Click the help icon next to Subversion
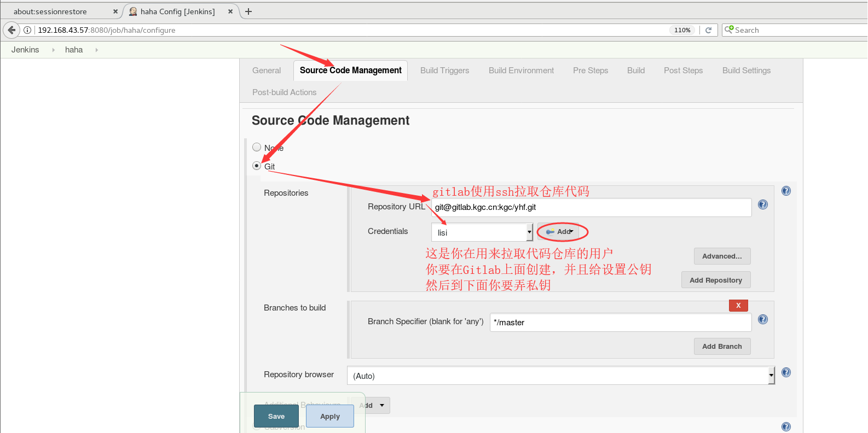 coord(786,427)
